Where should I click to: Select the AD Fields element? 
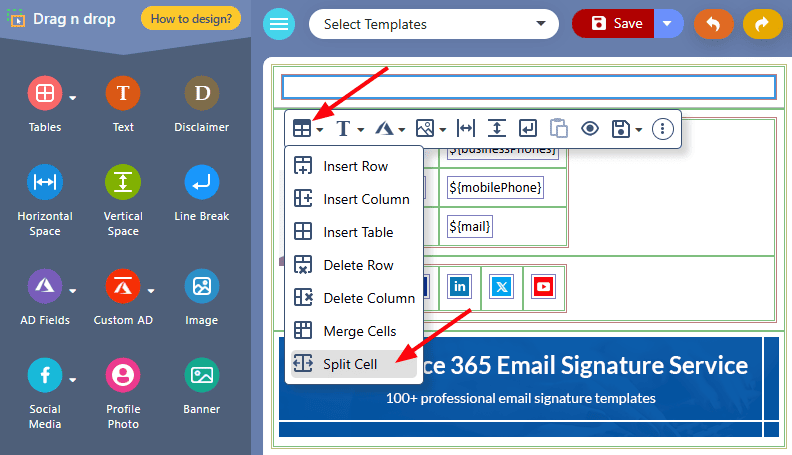(45, 286)
